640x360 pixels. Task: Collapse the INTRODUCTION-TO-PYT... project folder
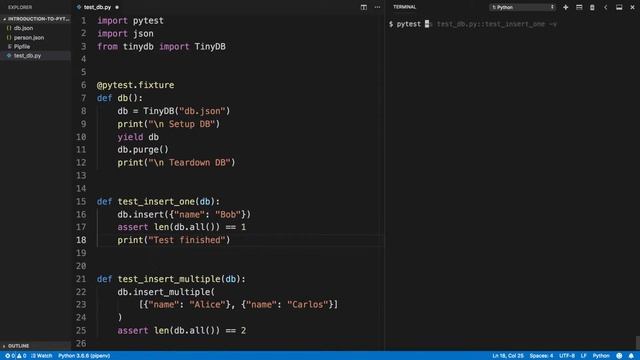coord(36,19)
